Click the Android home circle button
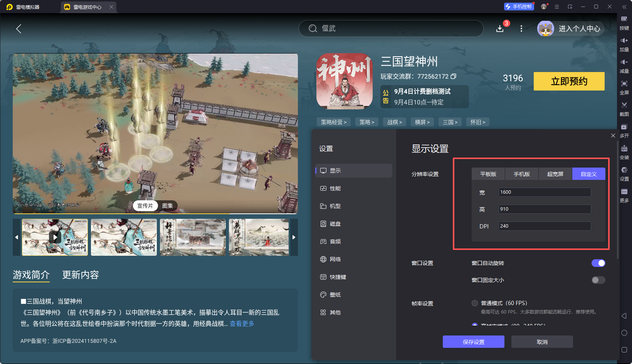 tap(624, 333)
